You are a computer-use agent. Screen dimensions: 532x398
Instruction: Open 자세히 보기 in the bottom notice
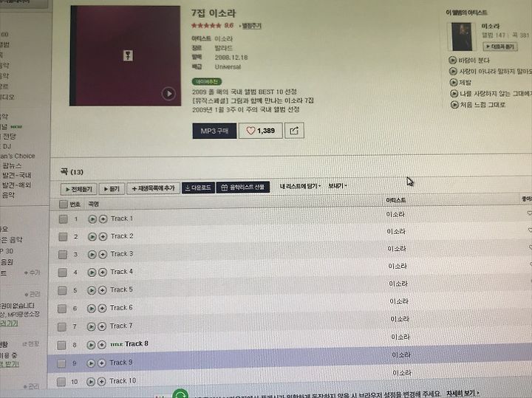point(463,394)
